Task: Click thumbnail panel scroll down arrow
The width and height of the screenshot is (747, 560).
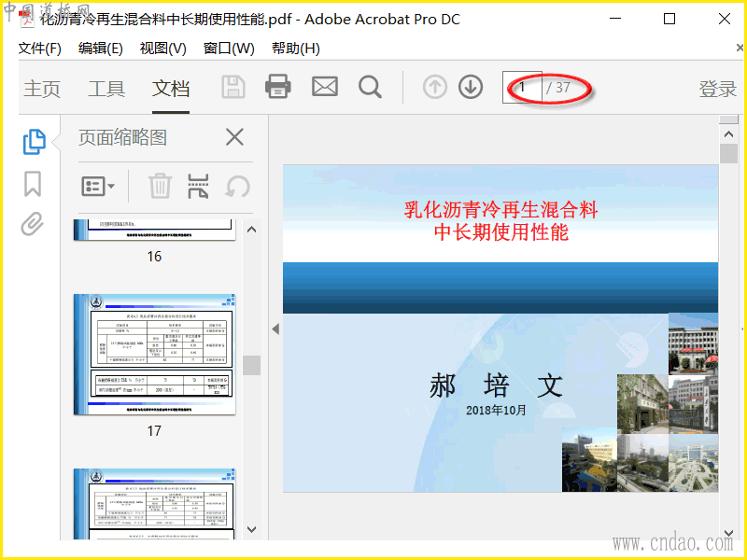Action: point(252,529)
